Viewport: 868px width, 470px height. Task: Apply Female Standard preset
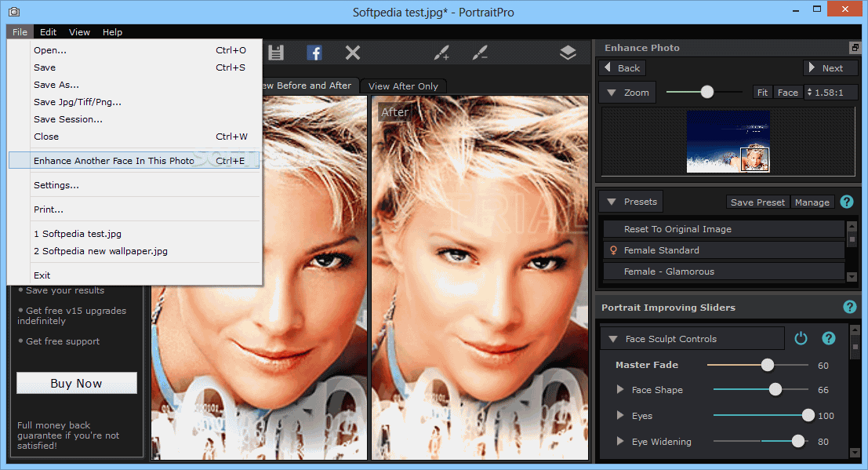pyautogui.click(x=724, y=250)
